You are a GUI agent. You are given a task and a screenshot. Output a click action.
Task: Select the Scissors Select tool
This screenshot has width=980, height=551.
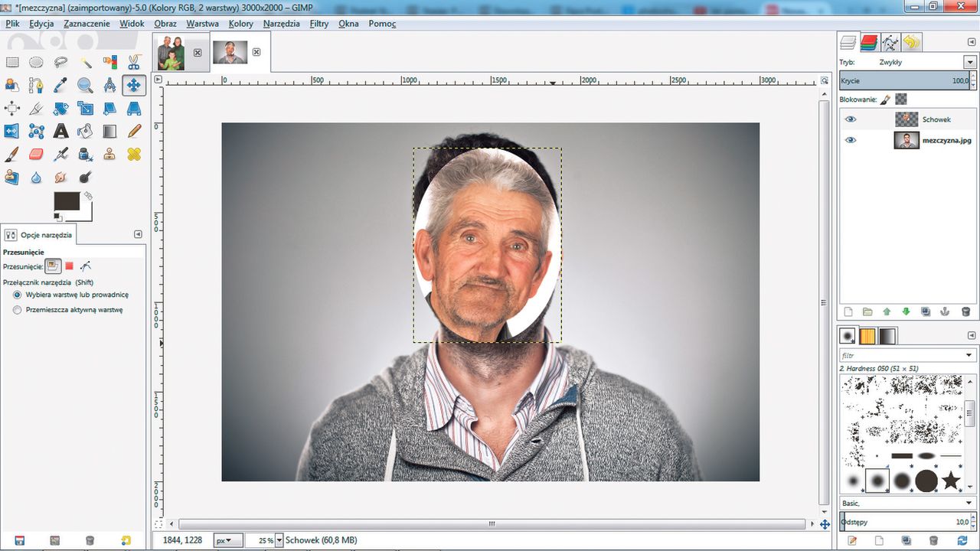(x=134, y=62)
